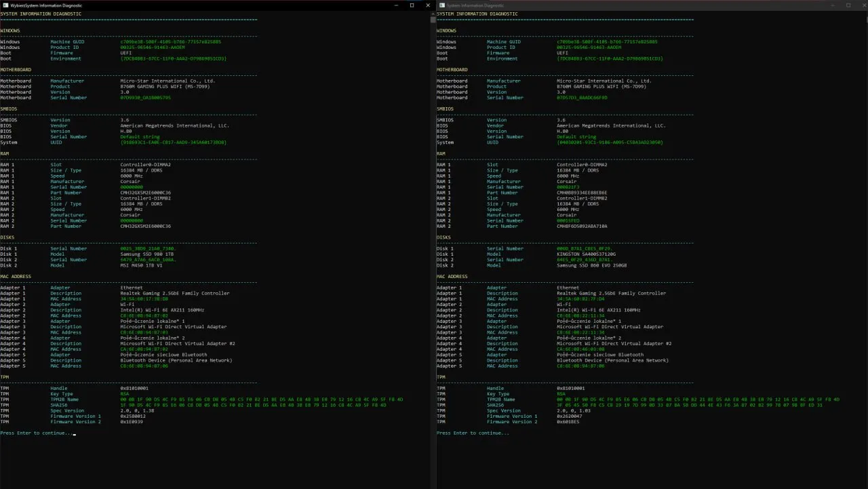Click left window's System UUID value
Viewport: 868px width, 489px height.
(173, 142)
